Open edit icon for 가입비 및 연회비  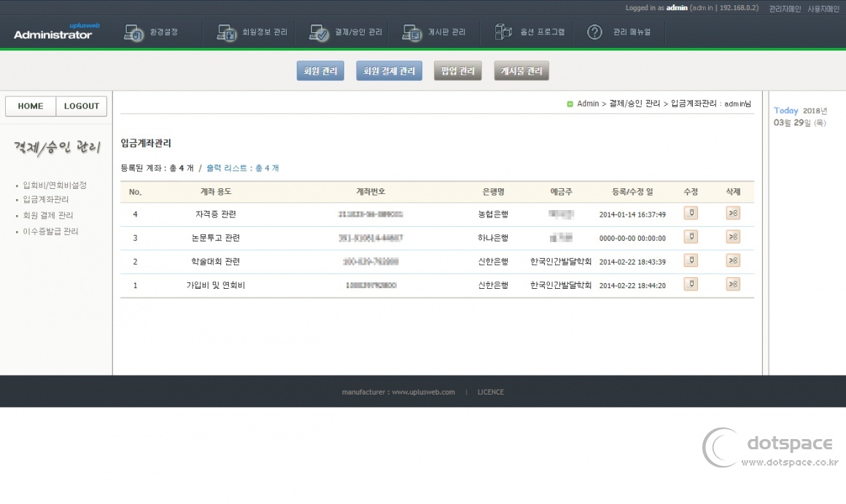(691, 284)
